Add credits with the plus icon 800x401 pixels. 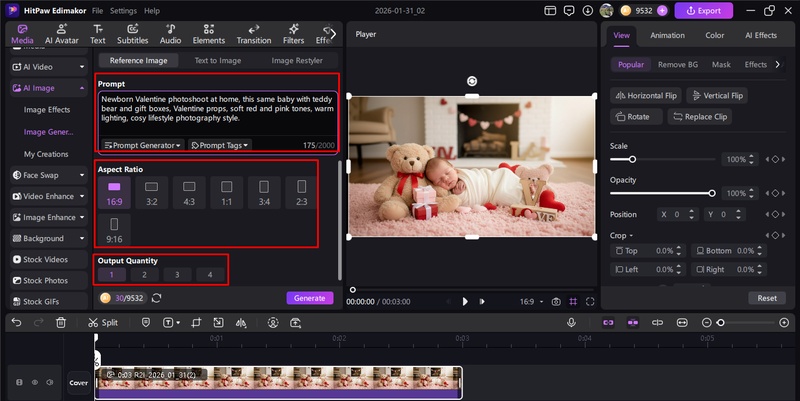click(662, 11)
